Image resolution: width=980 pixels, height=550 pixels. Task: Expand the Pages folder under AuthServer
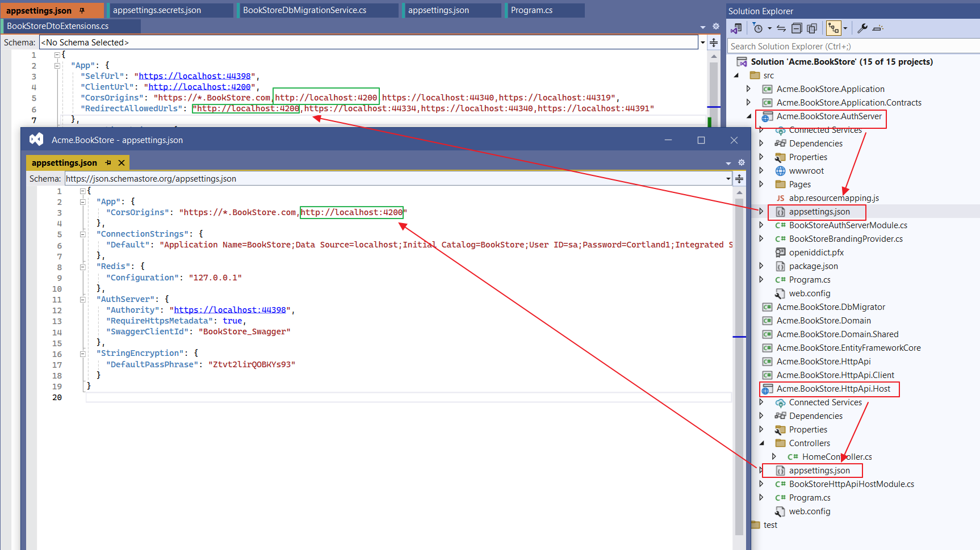point(761,184)
